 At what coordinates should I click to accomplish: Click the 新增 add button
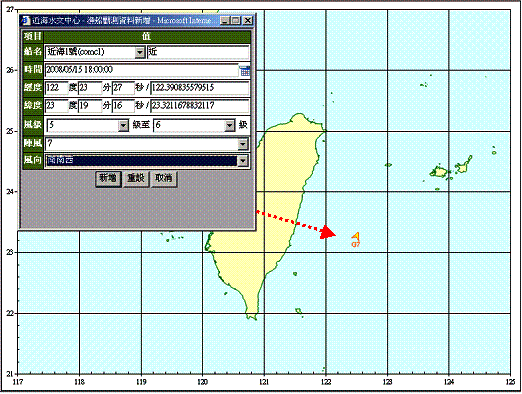[108, 179]
